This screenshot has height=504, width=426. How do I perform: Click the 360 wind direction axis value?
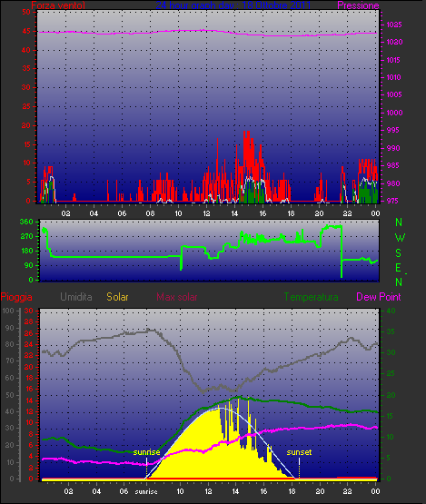click(x=26, y=222)
